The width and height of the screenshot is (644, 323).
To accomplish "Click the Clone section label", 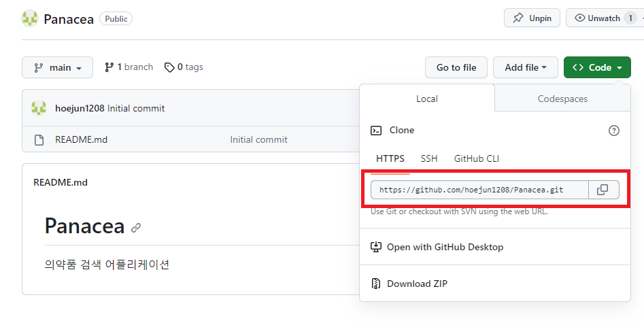I will click(x=402, y=131).
